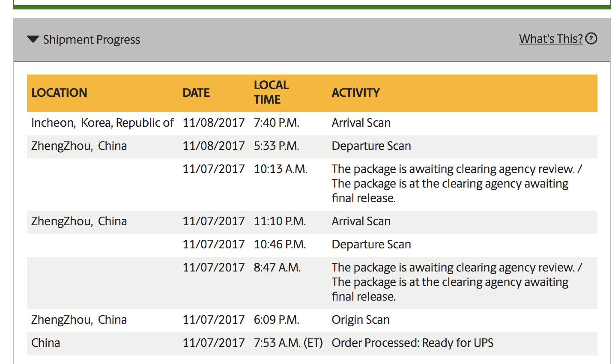Image resolution: width=615 pixels, height=364 pixels.
Task: Click the 7:53 A.M. (ET) time cell
Action: [288, 343]
